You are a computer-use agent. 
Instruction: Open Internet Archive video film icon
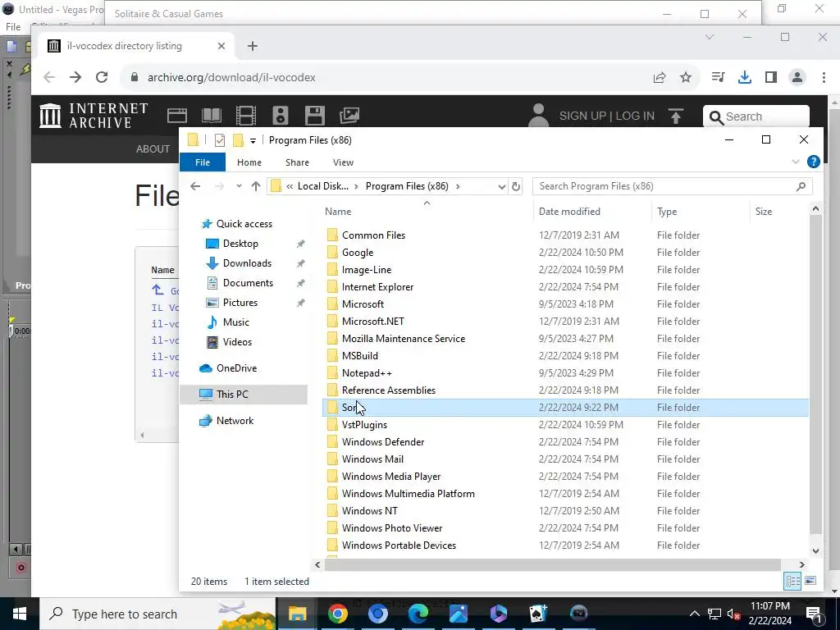pos(246,115)
